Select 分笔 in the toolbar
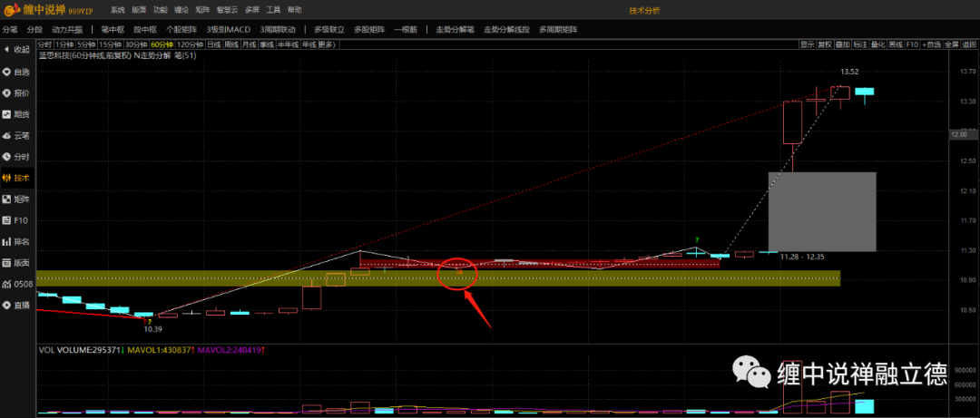980x418 pixels. pos(10,29)
